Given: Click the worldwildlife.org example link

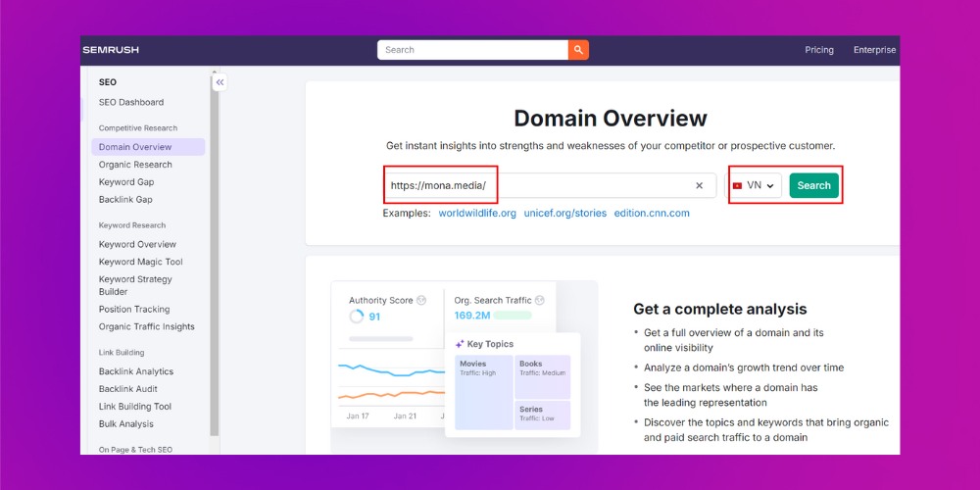Looking at the screenshot, I should click(477, 213).
